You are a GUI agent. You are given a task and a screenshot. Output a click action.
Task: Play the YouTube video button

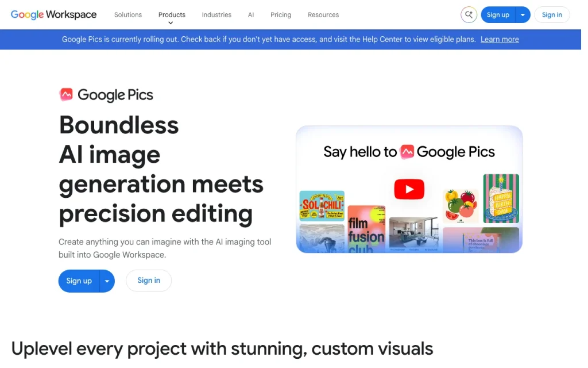[x=409, y=189]
